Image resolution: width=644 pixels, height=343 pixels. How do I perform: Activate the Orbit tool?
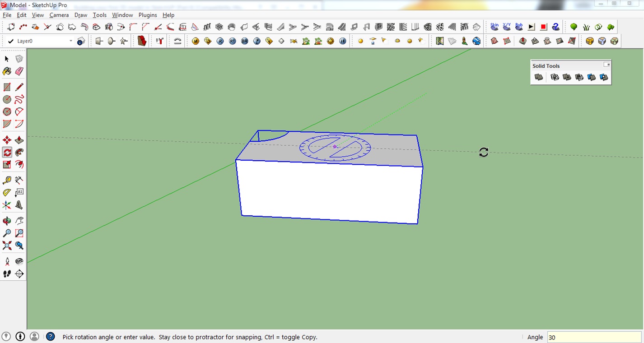pyautogui.click(x=6, y=220)
